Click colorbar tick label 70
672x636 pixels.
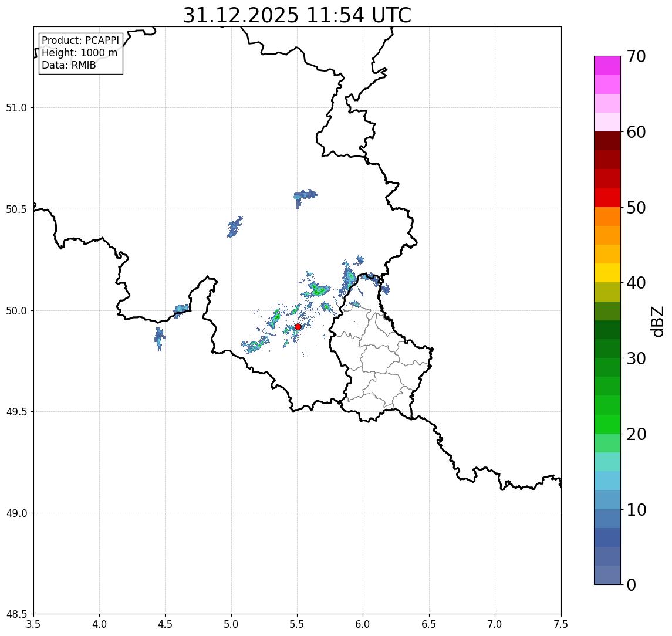[x=636, y=56]
